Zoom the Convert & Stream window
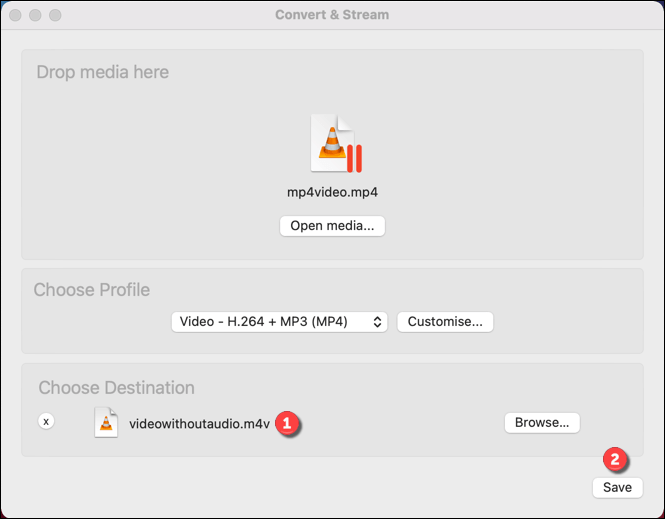 pyautogui.click(x=55, y=16)
